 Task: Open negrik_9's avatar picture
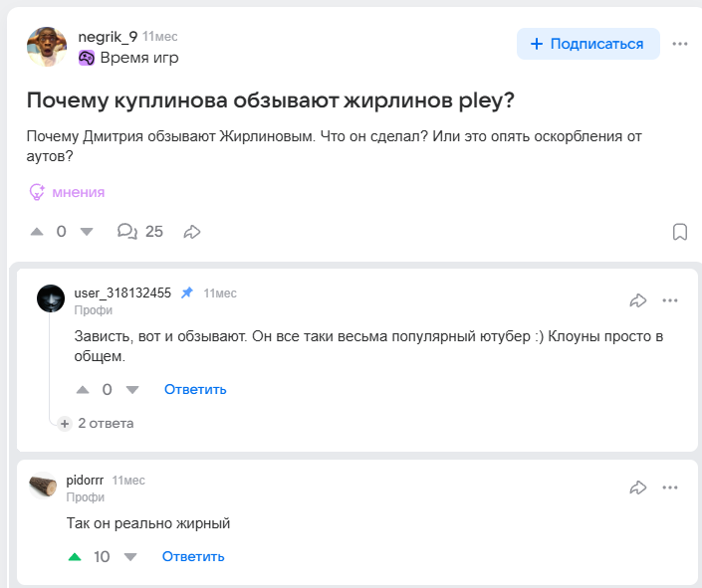(46, 46)
